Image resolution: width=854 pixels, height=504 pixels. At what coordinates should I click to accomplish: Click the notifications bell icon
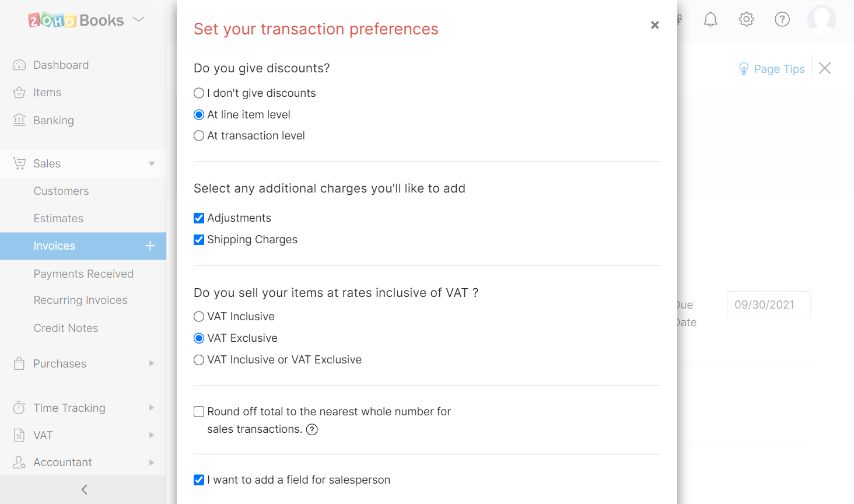(710, 20)
